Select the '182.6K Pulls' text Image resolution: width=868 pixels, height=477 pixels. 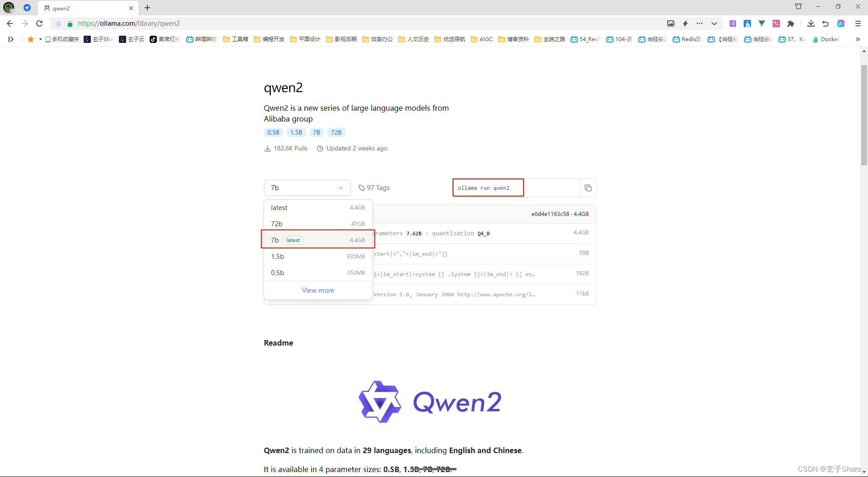coord(290,148)
